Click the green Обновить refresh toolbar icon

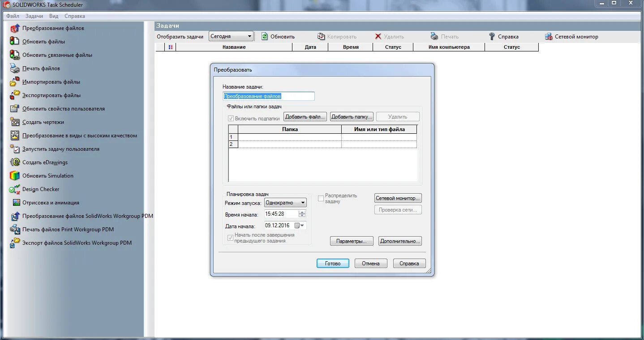tap(264, 37)
